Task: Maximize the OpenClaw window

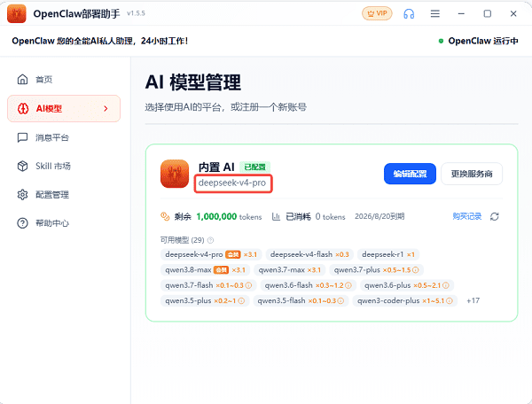Action: (x=487, y=13)
